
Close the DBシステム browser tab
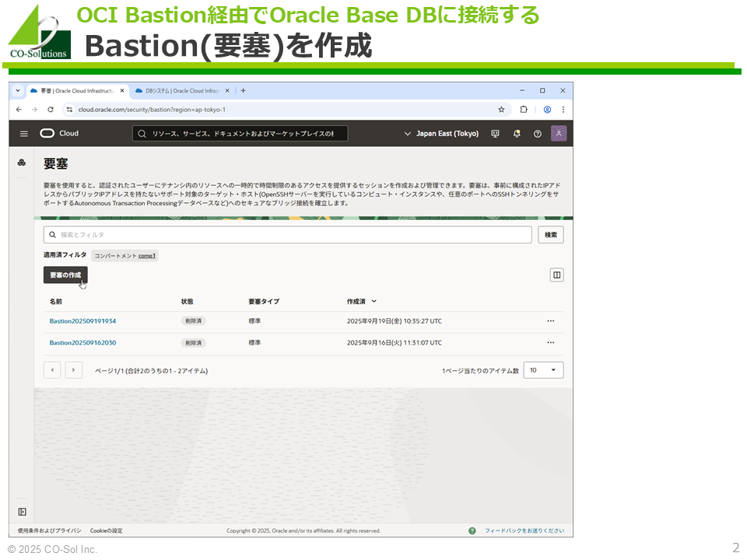click(227, 90)
